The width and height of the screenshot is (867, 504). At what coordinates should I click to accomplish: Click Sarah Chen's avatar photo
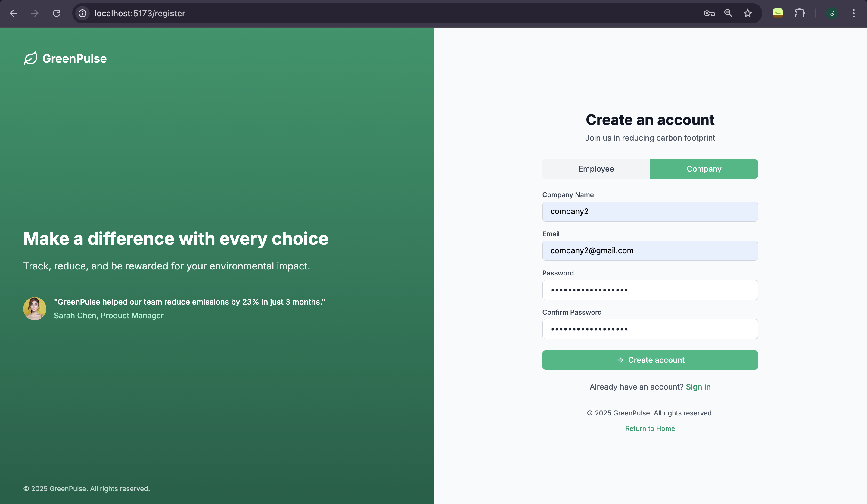click(35, 309)
